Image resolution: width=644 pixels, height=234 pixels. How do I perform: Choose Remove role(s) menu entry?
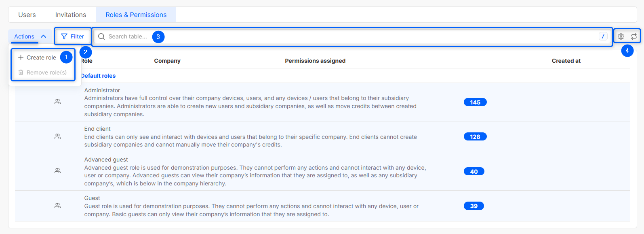point(42,72)
